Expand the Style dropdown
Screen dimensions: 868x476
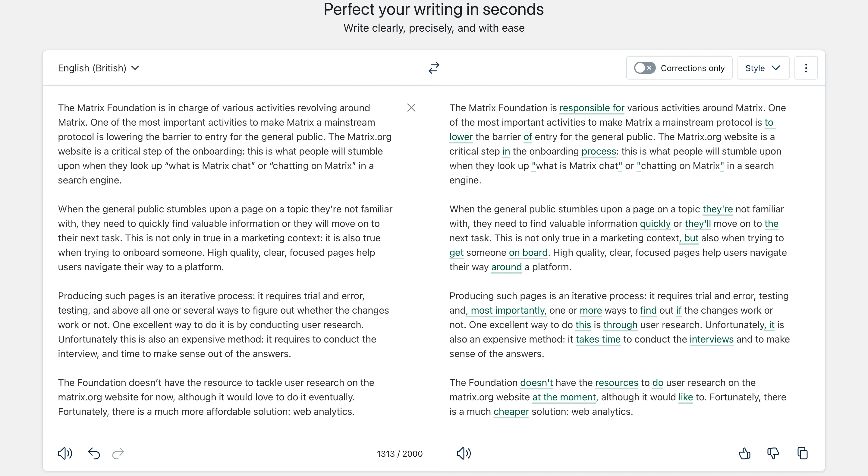(x=763, y=68)
